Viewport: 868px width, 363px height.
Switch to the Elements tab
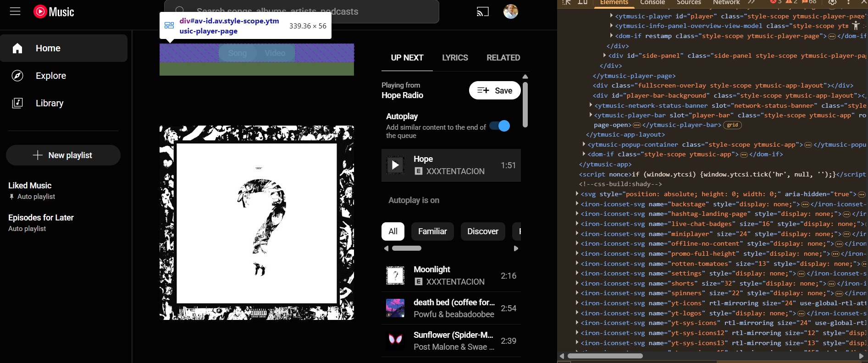(614, 2)
